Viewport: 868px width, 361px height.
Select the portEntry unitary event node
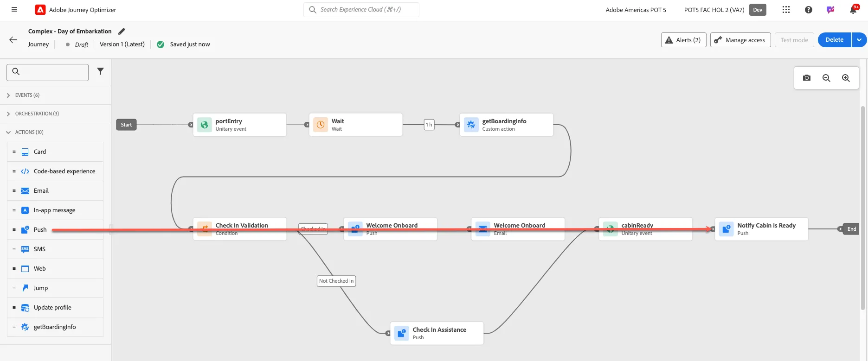[x=240, y=125]
